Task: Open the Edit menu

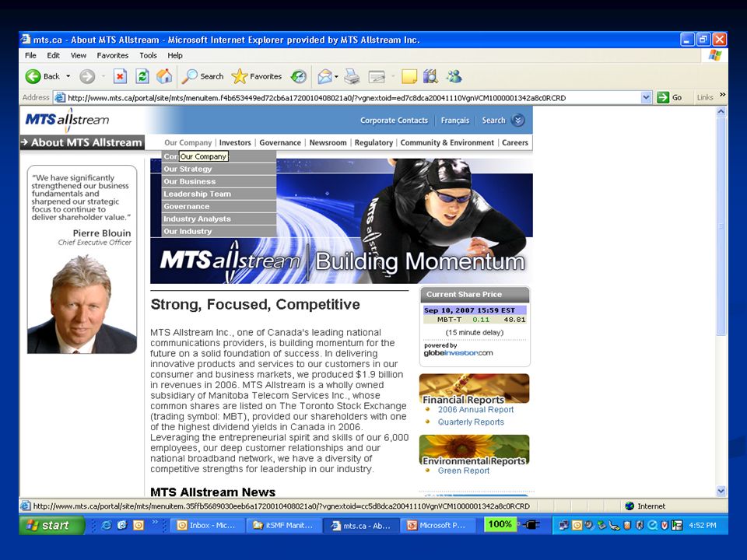Action: [x=54, y=55]
